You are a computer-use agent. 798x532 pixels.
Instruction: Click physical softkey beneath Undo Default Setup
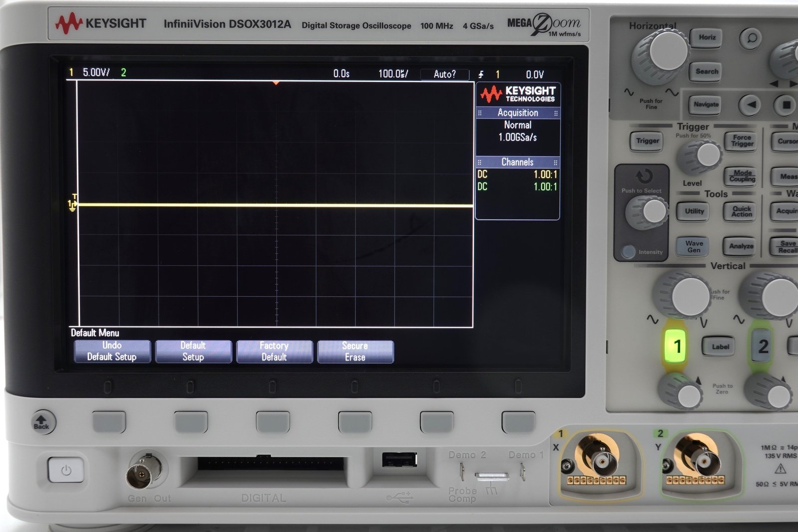[x=109, y=422]
